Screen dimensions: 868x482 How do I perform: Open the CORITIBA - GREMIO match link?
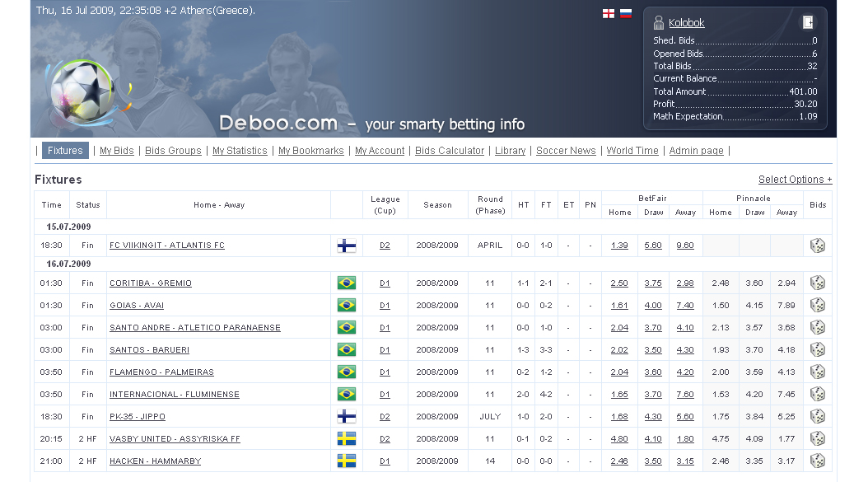point(151,283)
